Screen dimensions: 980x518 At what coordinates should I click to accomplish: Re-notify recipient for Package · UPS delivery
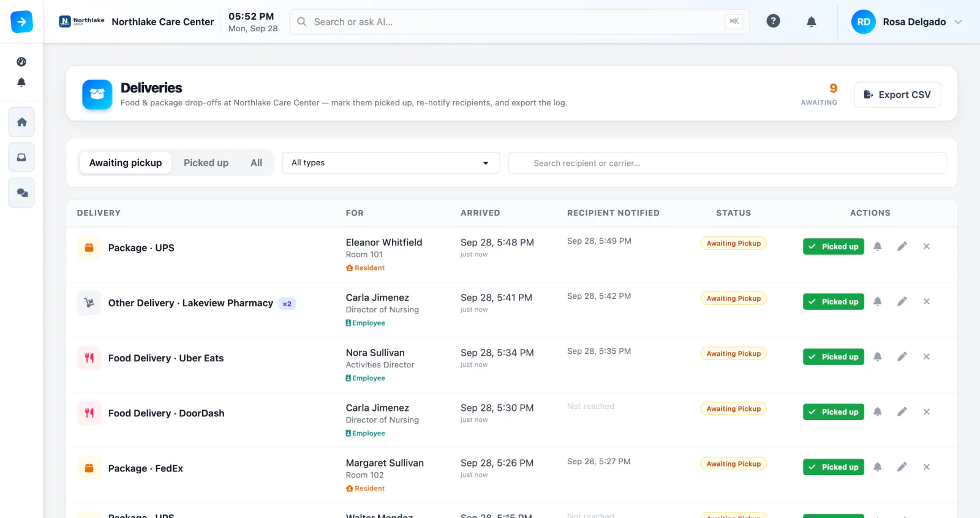pos(878,246)
